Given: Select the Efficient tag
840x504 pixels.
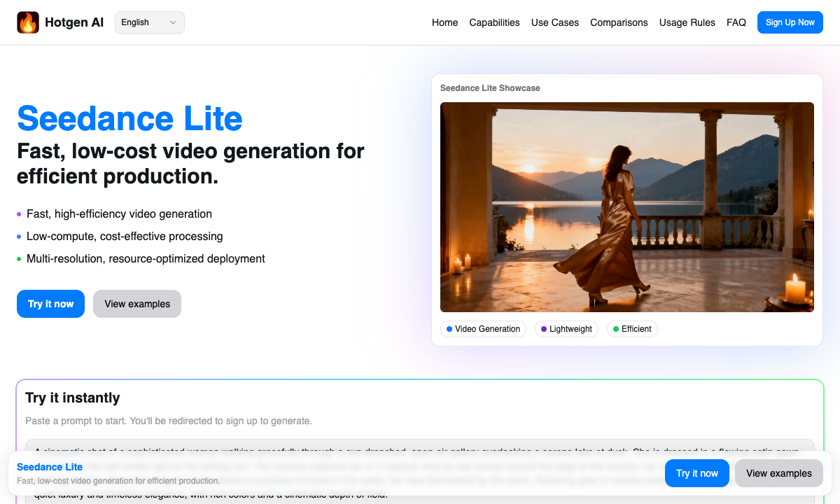Looking at the screenshot, I should point(632,329).
